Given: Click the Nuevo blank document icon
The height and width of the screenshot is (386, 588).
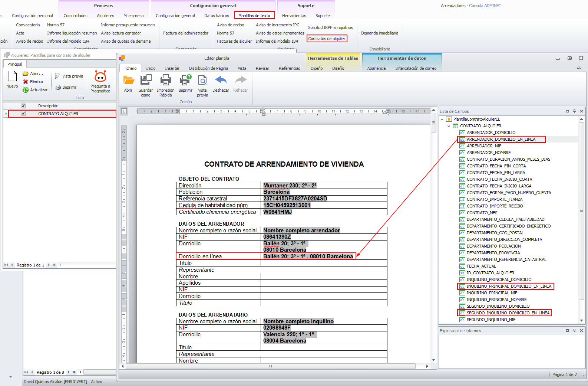Looking at the screenshot, I should coord(12,76).
